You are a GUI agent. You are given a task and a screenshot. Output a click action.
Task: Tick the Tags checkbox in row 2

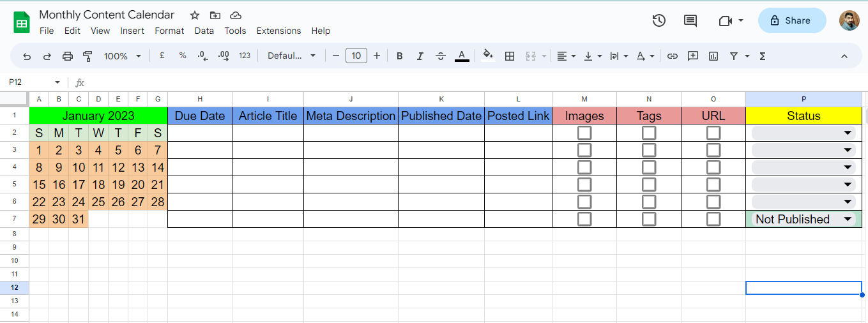click(x=649, y=133)
